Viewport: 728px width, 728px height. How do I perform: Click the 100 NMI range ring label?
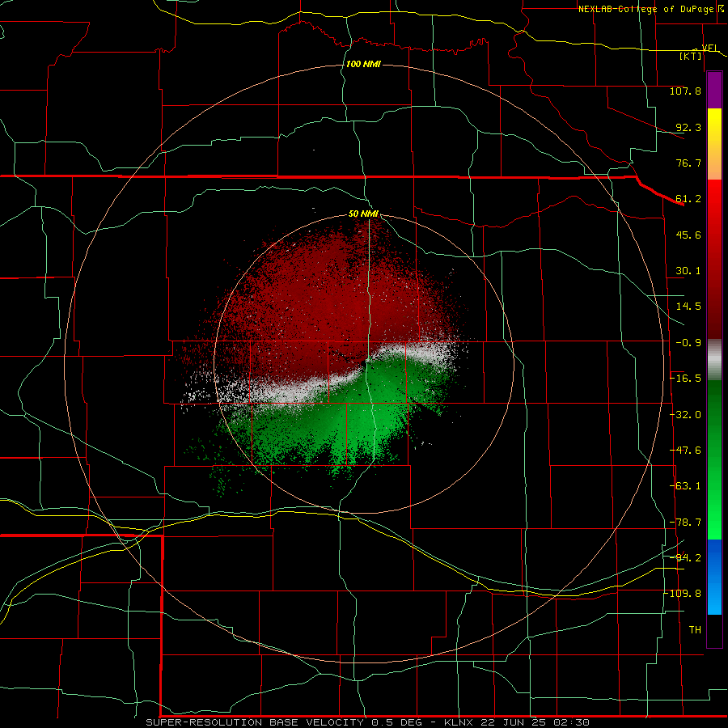363,64
